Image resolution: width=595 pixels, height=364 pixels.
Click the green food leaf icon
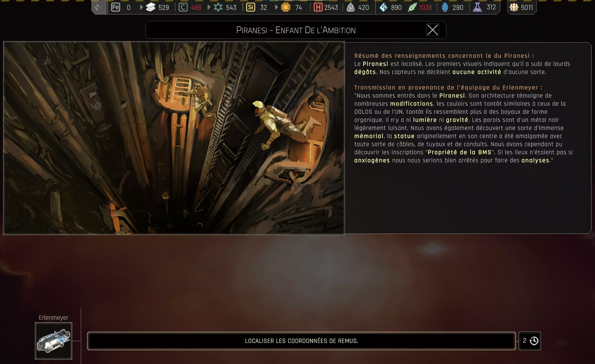(412, 7)
